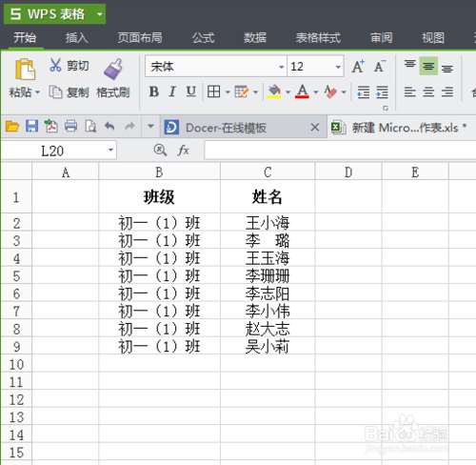Expand the Name Box dropdown arrow
476x465 pixels.
pyautogui.click(x=110, y=150)
